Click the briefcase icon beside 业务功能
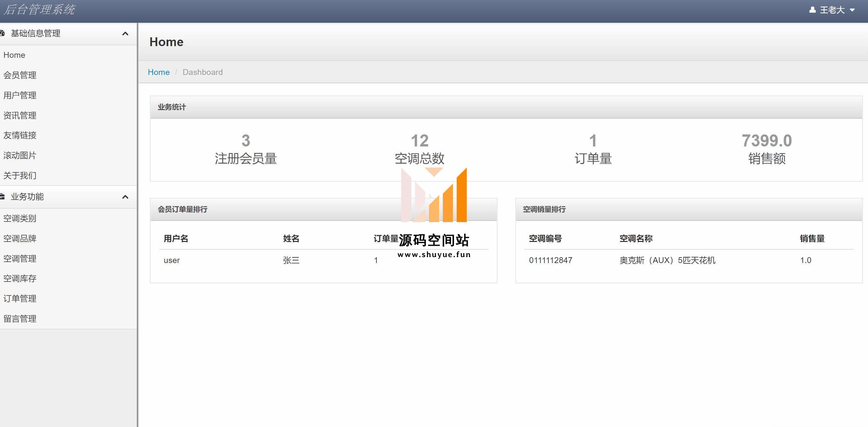Viewport: 868px width, 427px height. point(2,196)
